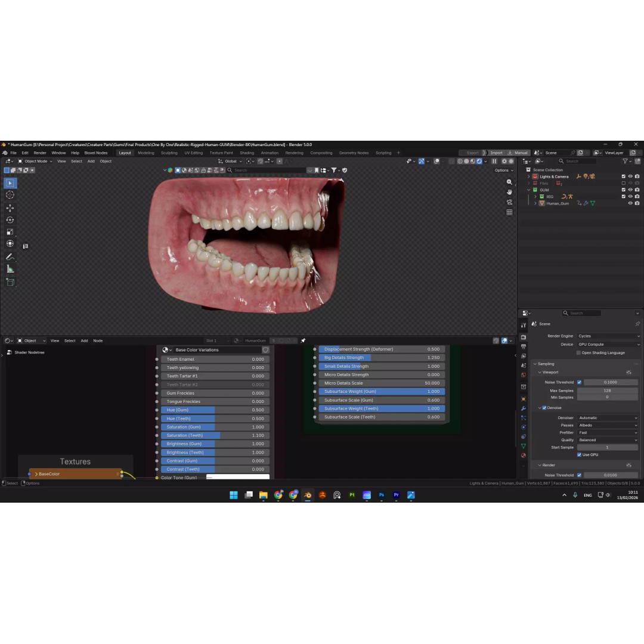Viewport: 644px width, 644px height.
Task: Uncheck the Use GPU option
Action: 580,454
